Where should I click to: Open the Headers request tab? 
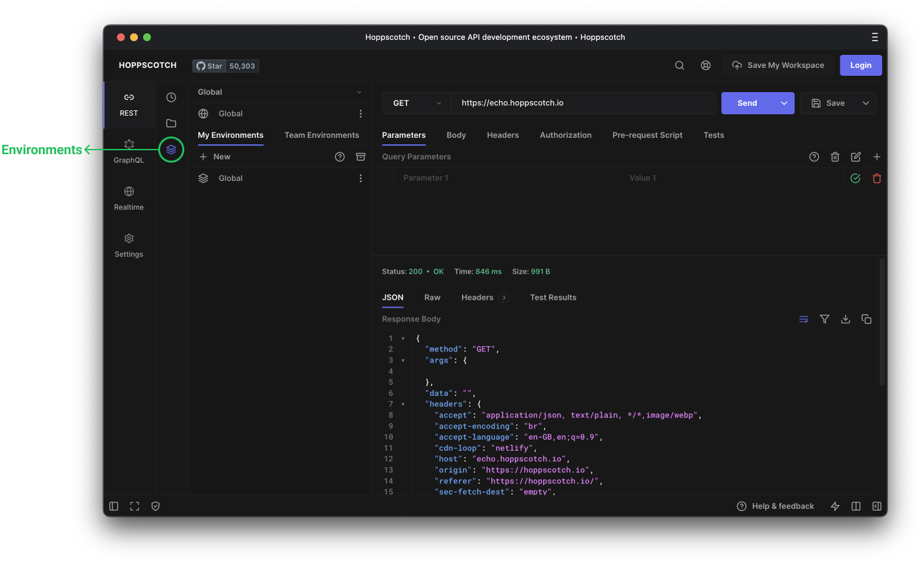point(503,135)
